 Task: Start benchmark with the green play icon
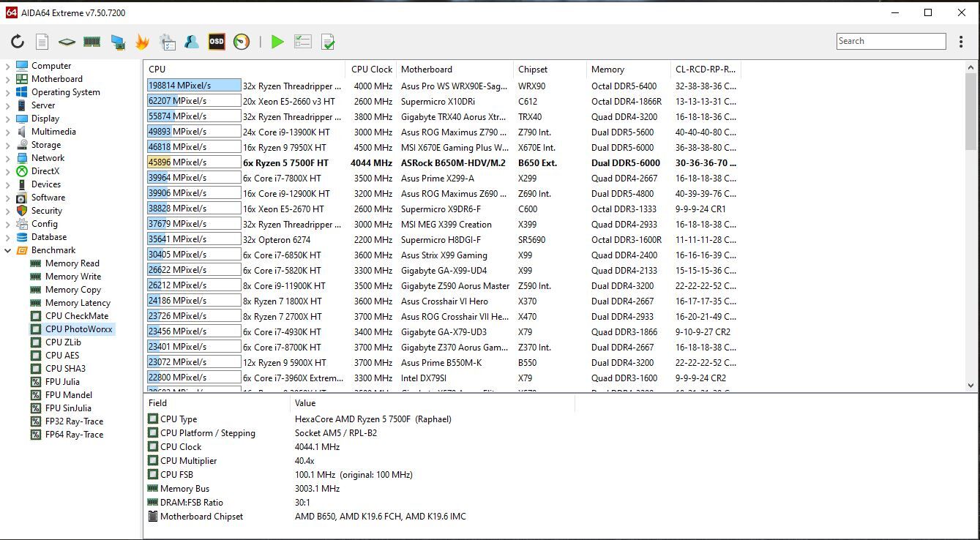coord(277,42)
